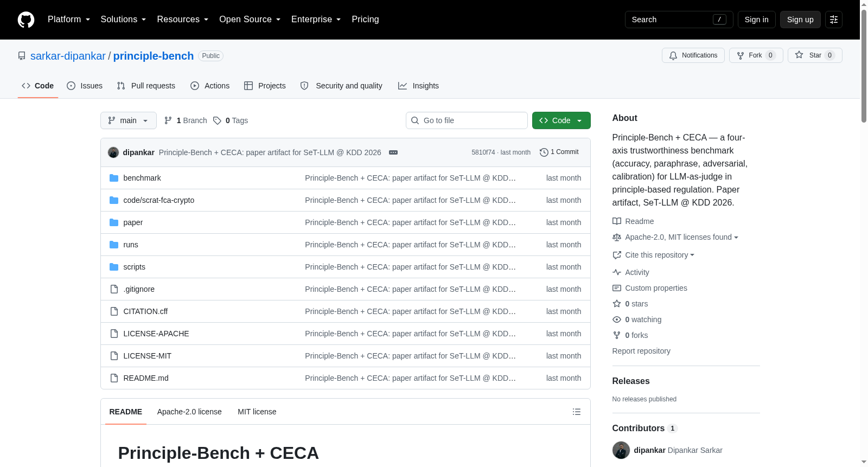Screen dimensions: 868x467
Task: Click the Sign up button
Action: pyautogui.click(x=800, y=20)
